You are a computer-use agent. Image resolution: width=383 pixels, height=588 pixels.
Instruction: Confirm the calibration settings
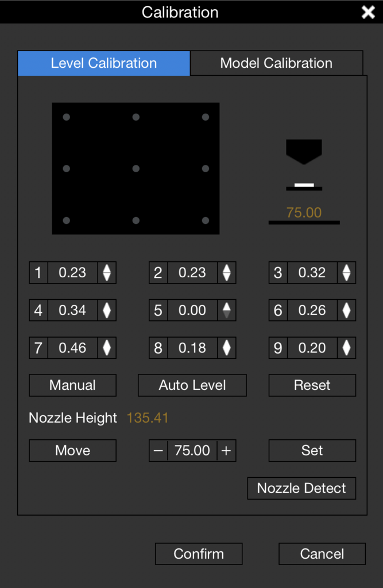[x=199, y=554]
